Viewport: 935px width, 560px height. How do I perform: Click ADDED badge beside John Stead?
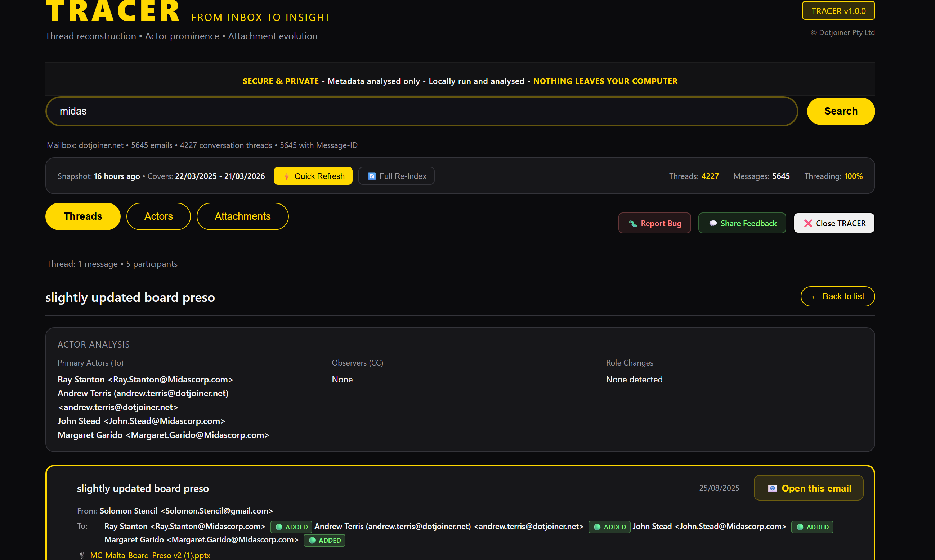pyautogui.click(x=812, y=527)
